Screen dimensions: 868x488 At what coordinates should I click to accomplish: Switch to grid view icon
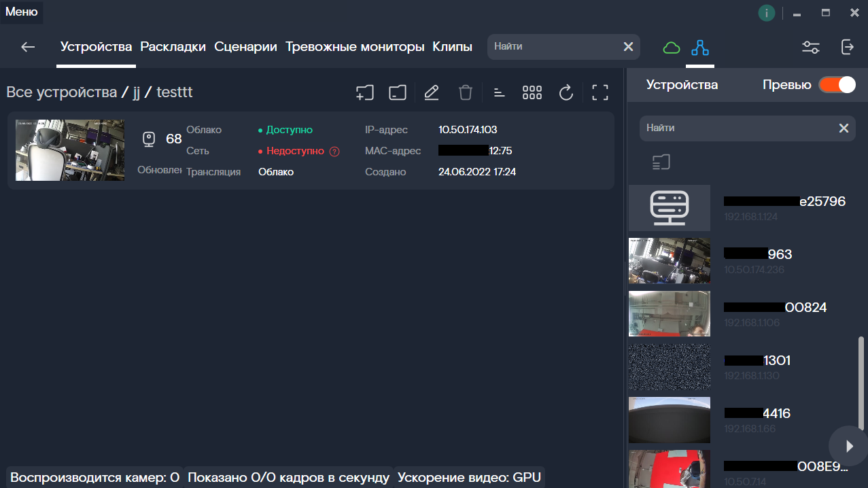pos(532,92)
